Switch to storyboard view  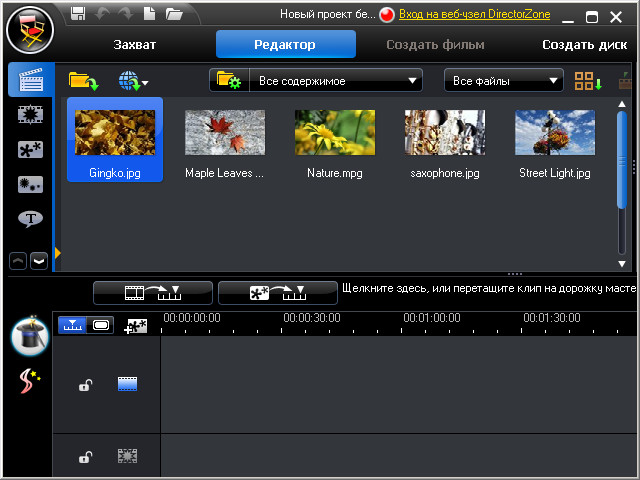pos(101,325)
